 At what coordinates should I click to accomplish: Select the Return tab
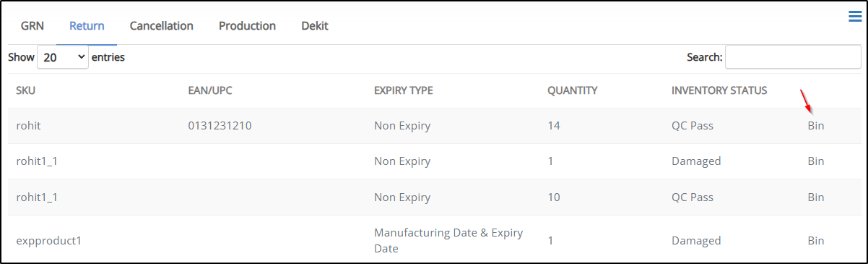point(87,26)
